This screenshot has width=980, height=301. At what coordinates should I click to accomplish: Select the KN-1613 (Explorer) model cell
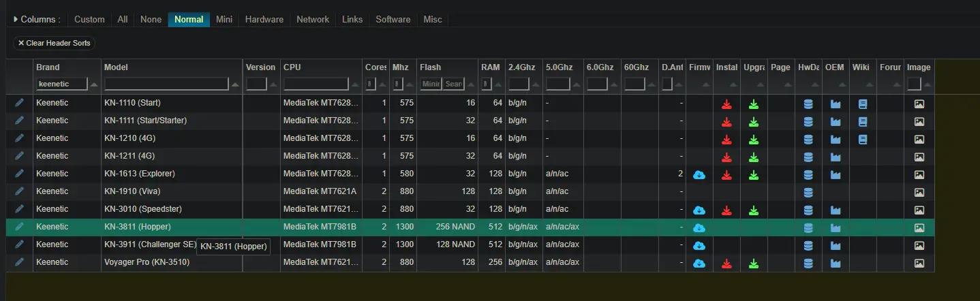tap(172, 174)
